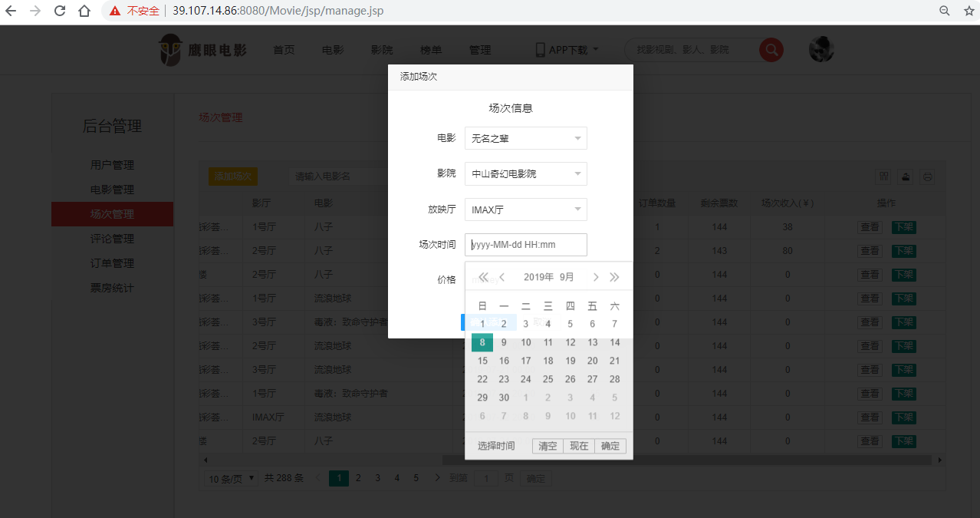Screen dimensions: 980x518
Task: Go to previous month in calendar
Action: [502, 277]
